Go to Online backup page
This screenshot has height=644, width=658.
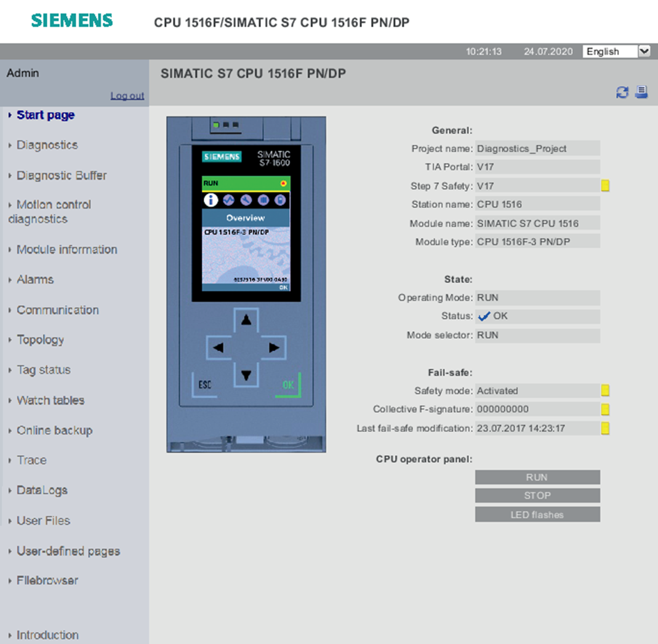pyautogui.click(x=54, y=430)
